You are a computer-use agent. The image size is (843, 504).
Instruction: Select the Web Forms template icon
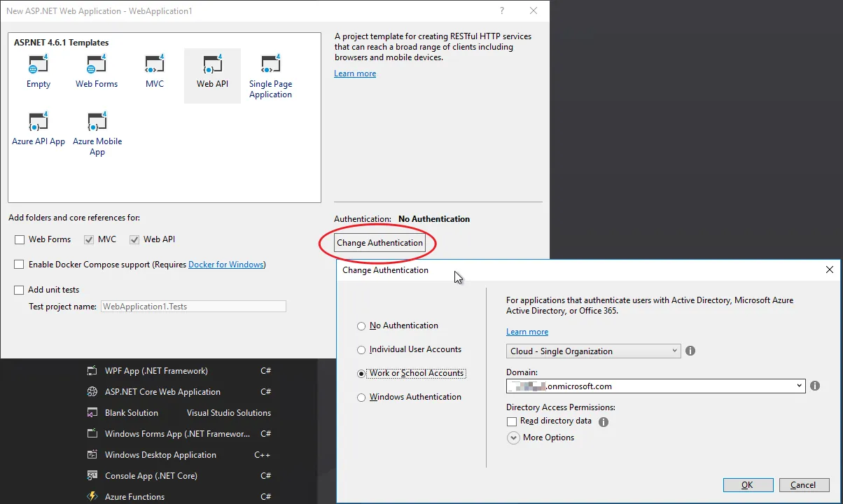(x=96, y=65)
